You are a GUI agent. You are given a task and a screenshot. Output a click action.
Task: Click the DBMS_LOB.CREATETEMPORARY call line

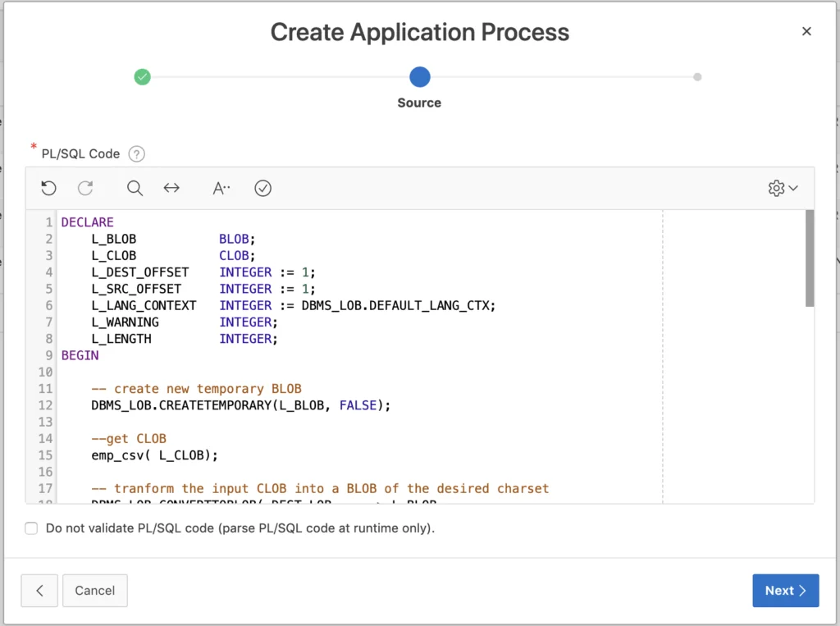240,405
